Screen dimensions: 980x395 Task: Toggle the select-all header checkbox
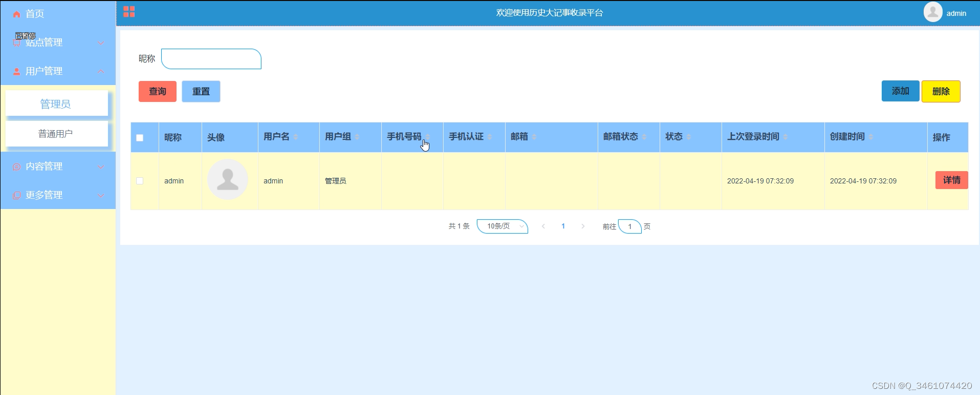pos(140,138)
